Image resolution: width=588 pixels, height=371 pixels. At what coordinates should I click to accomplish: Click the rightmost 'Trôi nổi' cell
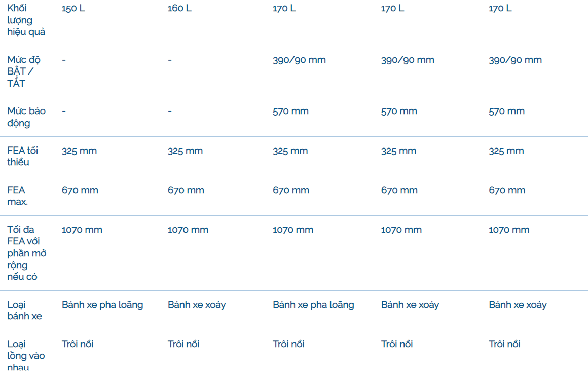pyautogui.click(x=504, y=344)
